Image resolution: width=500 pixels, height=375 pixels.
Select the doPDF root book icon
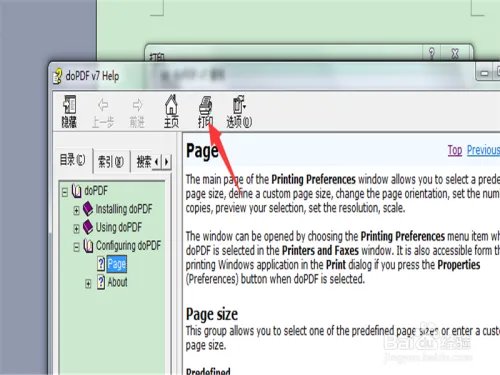coord(77,191)
